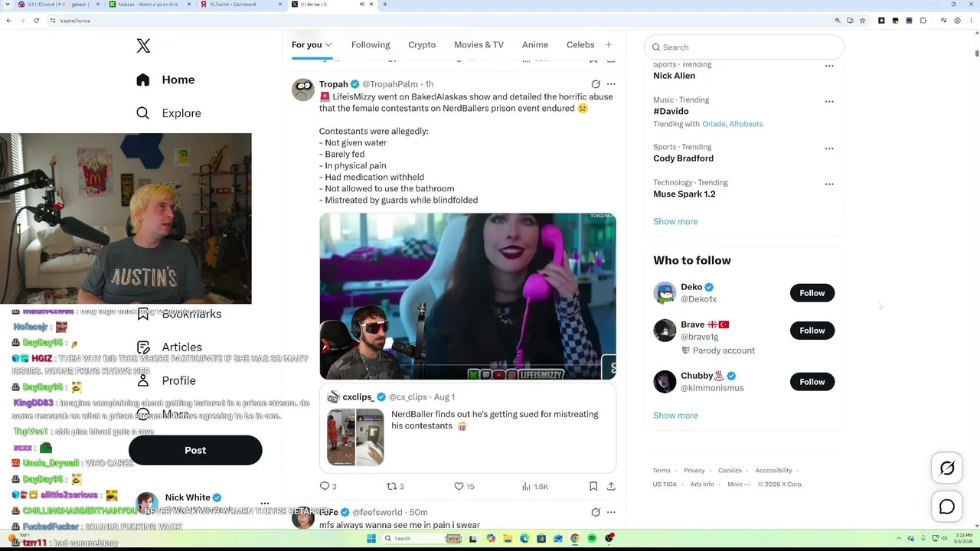The width and height of the screenshot is (980, 551).
Task: Follow Brave
Action: tap(812, 331)
